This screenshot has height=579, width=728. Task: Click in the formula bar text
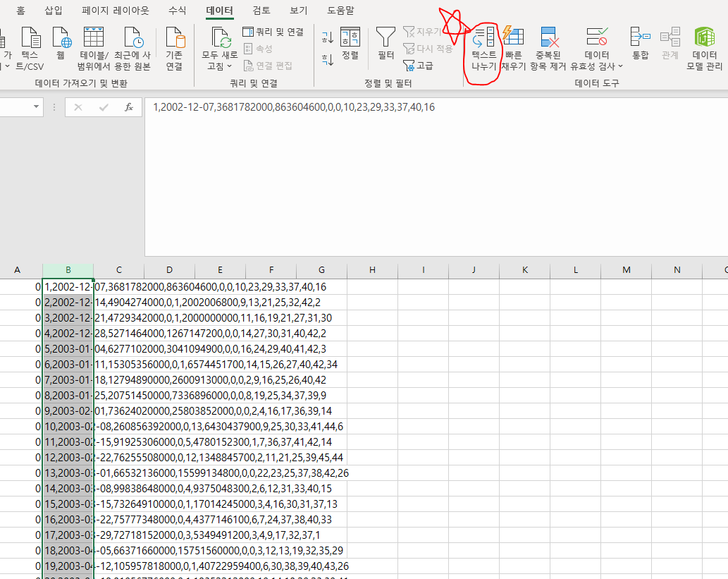click(294, 107)
